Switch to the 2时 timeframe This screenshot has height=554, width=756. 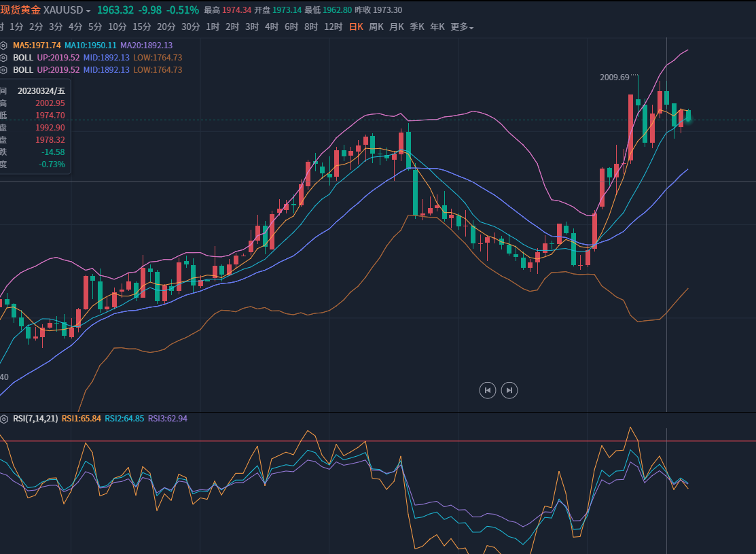[x=232, y=27]
